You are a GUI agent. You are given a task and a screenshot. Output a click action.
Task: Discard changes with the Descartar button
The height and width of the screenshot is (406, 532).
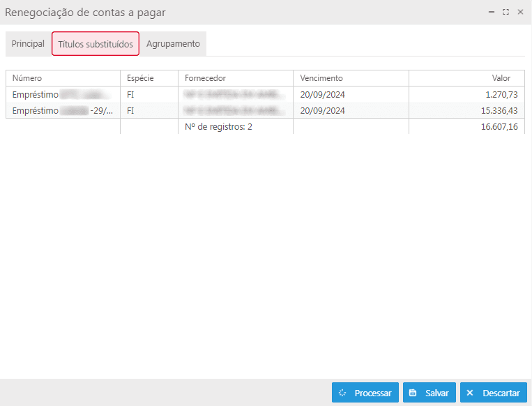click(493, 393)
